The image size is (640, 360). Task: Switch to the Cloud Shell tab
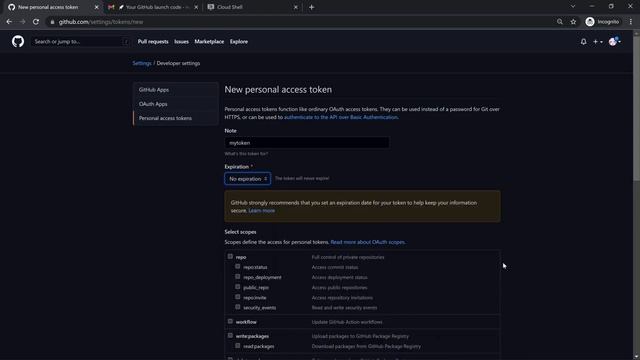pyautogui.click(x=253, y=7)
